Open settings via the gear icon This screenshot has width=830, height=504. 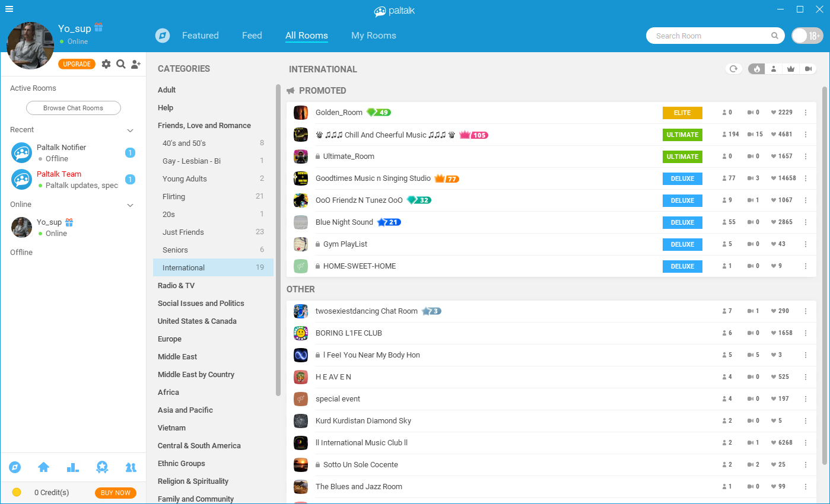click(106, 64)
